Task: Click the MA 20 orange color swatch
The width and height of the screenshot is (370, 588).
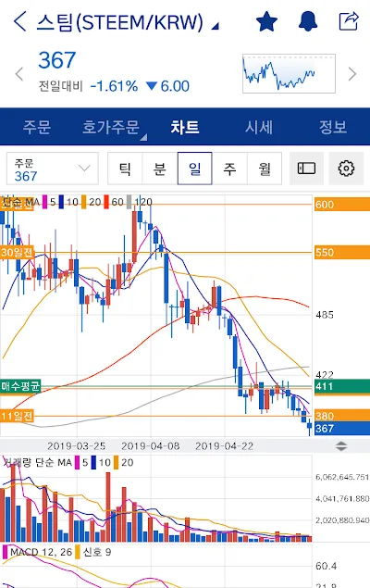Action: (x=84, y=202)
